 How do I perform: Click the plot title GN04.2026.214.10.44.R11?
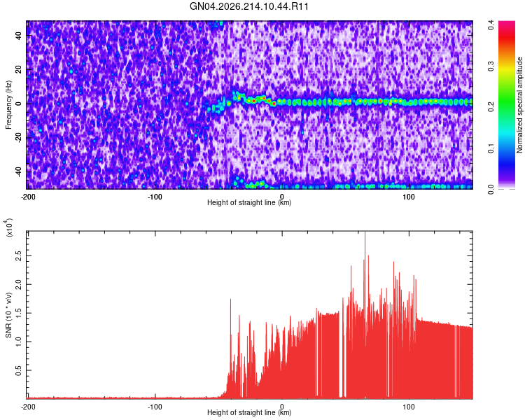pos(248,6)
